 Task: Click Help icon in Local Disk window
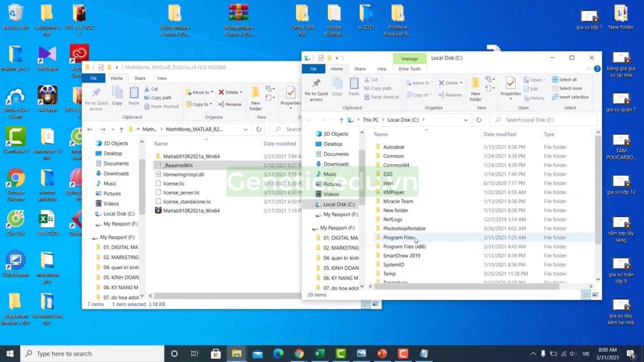[597, 69]
